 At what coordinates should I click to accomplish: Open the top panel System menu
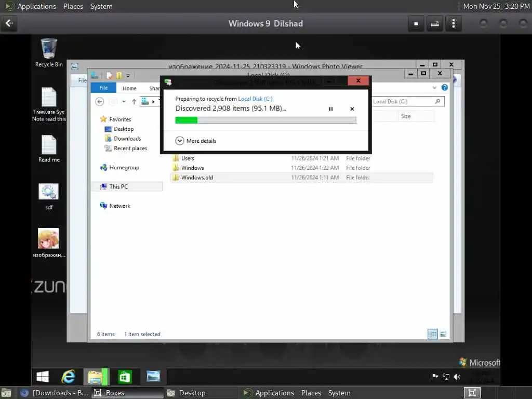point(101,6)
